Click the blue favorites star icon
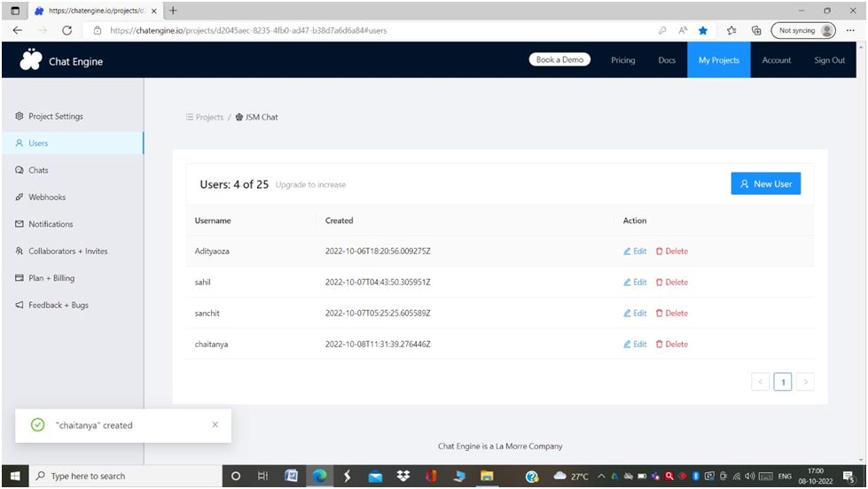The height and width of the screenshot is (489, 868). (x=703, y=30)
